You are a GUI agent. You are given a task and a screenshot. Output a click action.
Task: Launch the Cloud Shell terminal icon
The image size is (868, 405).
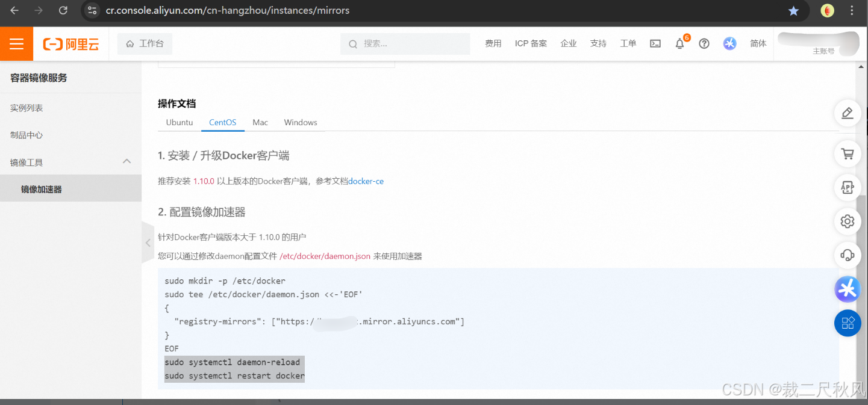pyautogui.click(x=655, y=44)
